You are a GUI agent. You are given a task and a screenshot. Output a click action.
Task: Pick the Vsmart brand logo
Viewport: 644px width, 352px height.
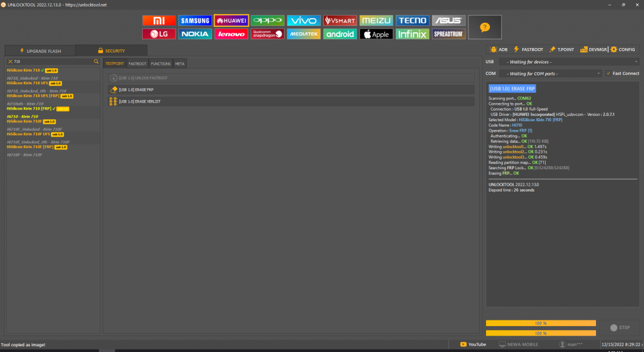tap(340, 20)
